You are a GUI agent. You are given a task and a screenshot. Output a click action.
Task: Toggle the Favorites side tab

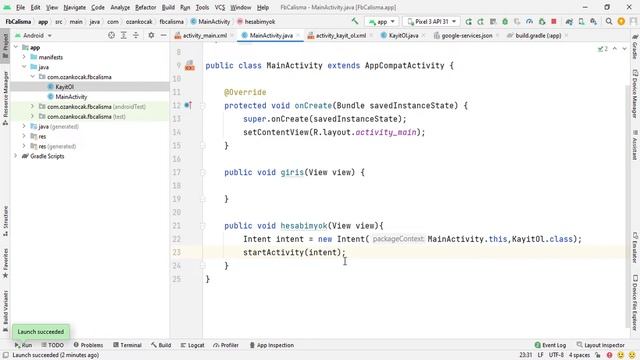coord(5,263)
